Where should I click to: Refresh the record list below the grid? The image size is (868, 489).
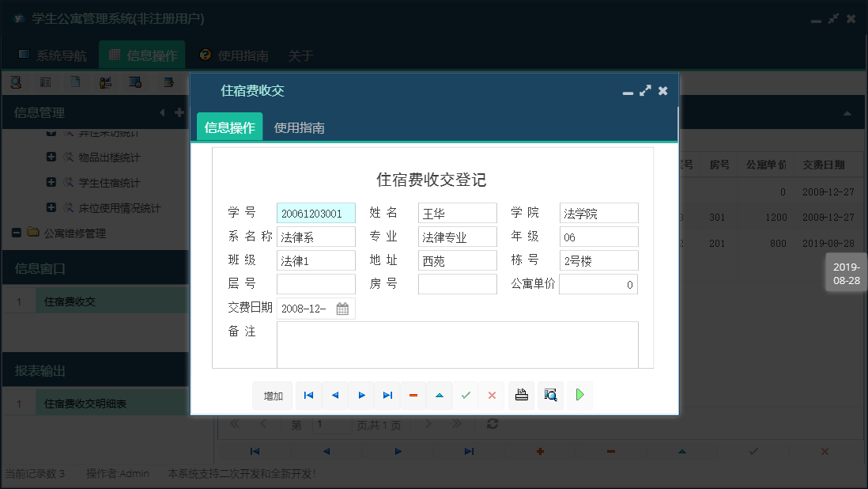pyautogui.click(x=492, y=424)
